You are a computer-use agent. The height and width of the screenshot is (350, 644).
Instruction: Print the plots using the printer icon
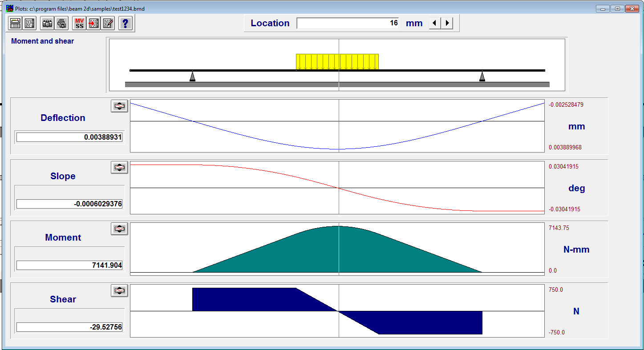pos(61,23)
